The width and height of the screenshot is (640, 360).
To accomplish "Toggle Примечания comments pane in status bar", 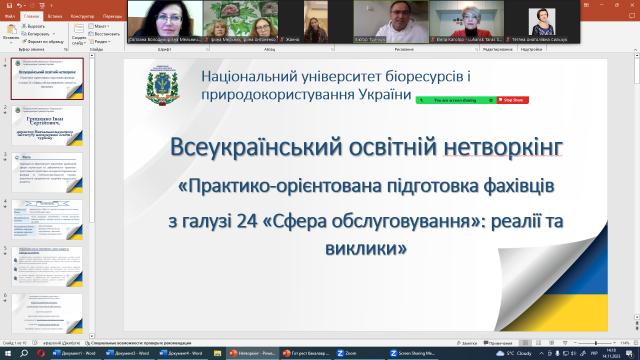I will coord(498,343).
